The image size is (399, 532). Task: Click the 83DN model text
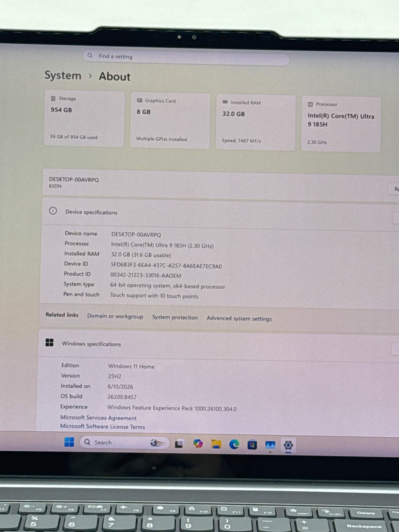click(55, 186)
